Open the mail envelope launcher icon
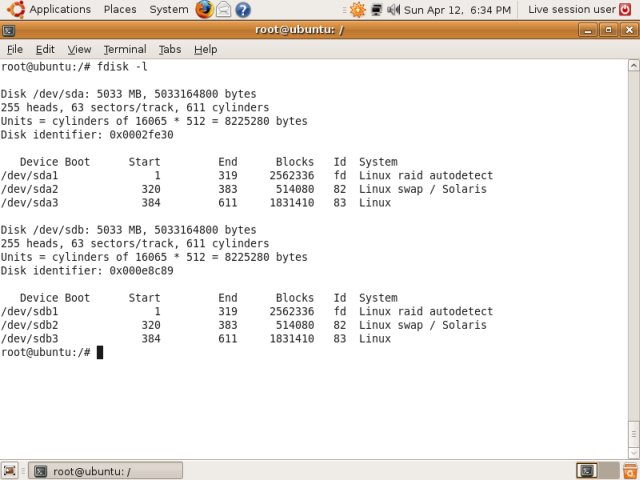The image size is (640, 480). coord(223,9)
